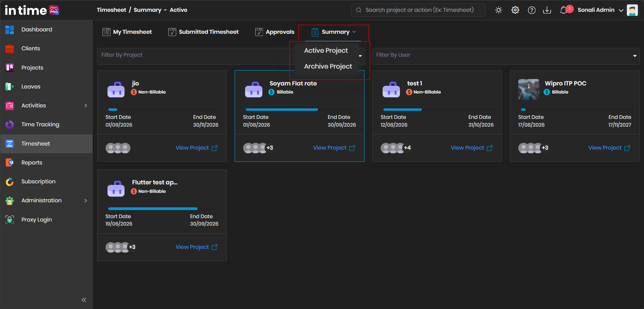Collapse the sidebar with double chevron

(84, 300)
